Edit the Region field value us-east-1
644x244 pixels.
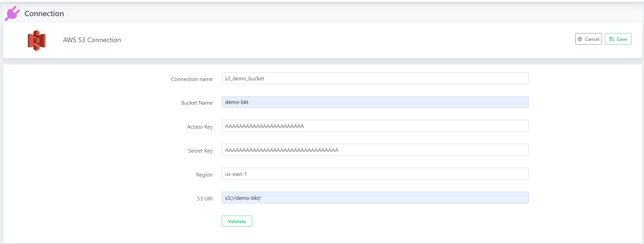pos(375,174)
